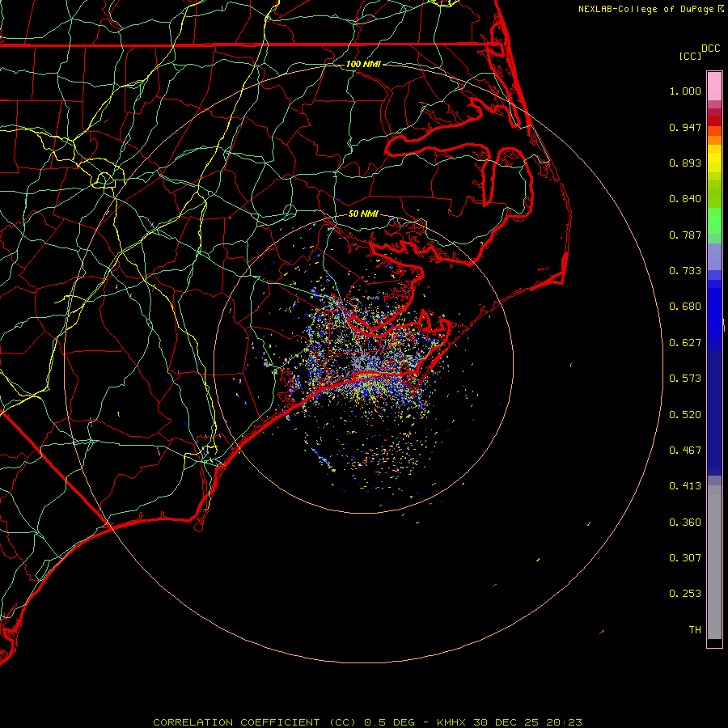Select the 1.000 legend value
Screen dimensions: 728x728
pyautogui.click(x=685, y=91)
